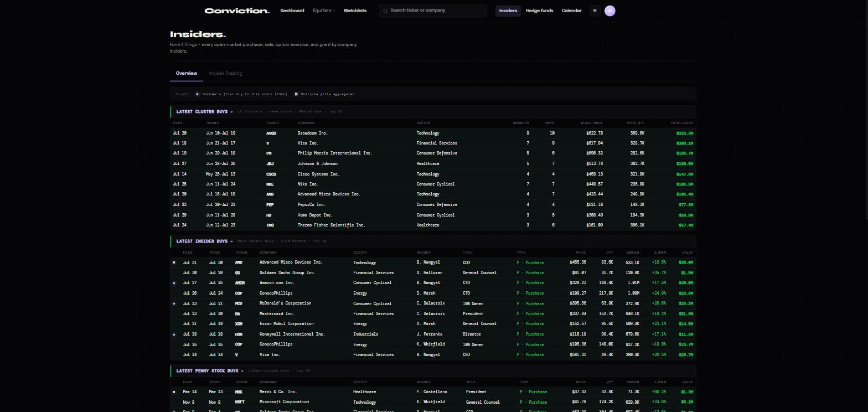Screen dimensions: 868x412
Task: Click the $203.1M total value cell
Action: point(685,143)
